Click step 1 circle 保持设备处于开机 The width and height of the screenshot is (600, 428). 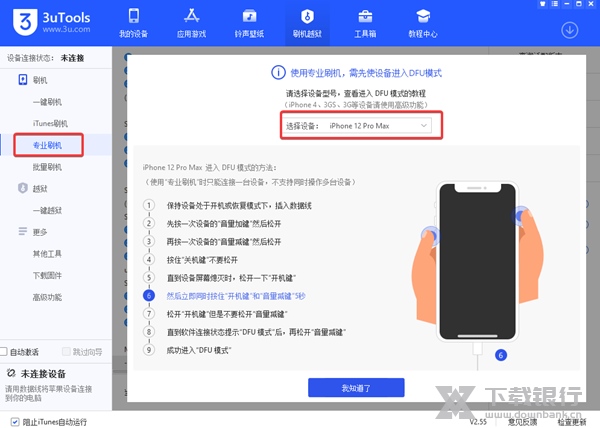[x=149, y=205]
